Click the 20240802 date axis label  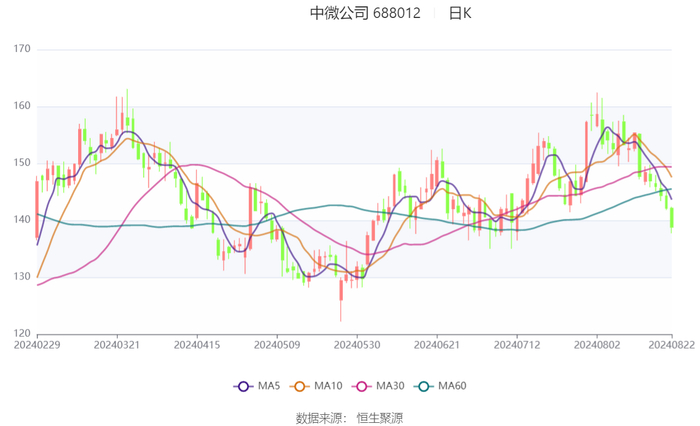[597, 345]
